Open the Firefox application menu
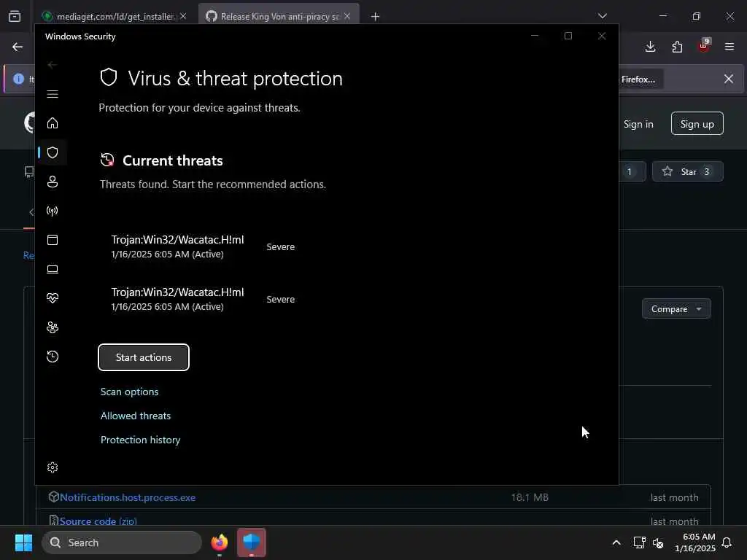The height and width of the screenshot is (560, 747). (729, 47)
